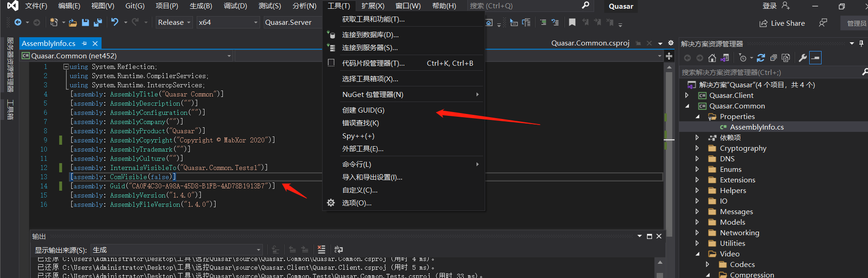Switch views icon in Solution Explorer
Viewport: 868px width, 278px height.
click(x=725, y=58)
